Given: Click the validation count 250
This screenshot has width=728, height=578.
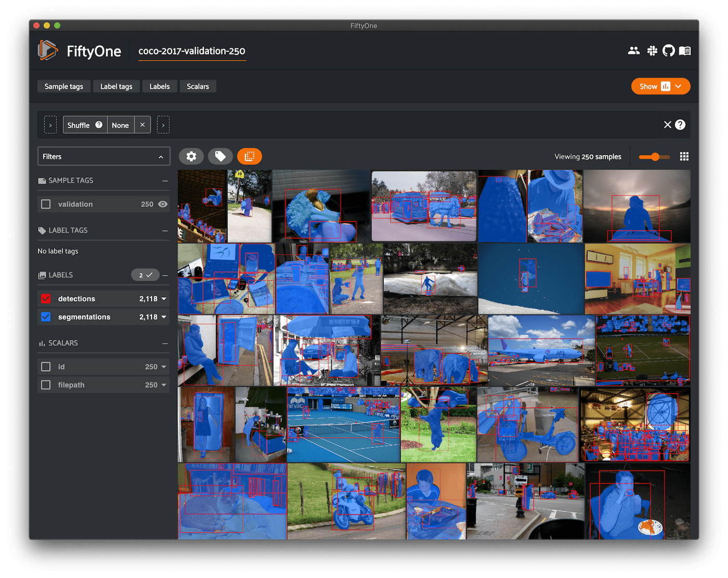Looking at the screenshot, I should coord(147,204).
